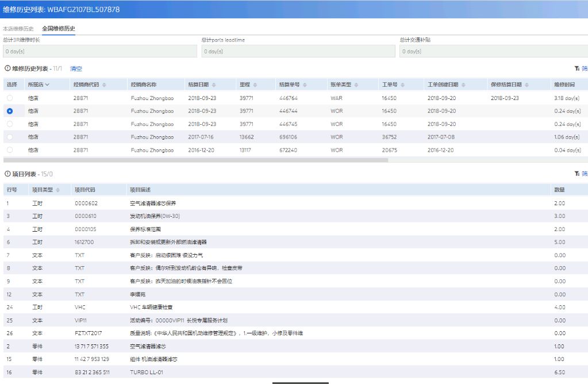
Task: Click item code 0000105
Action: point(86,229)
